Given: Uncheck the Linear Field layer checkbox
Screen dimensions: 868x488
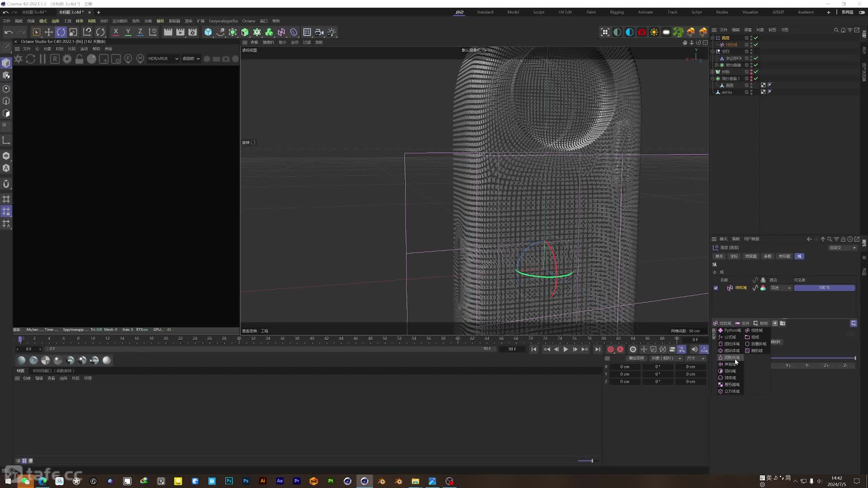Looking at the screenshot, I should click(x=716, y=288).
